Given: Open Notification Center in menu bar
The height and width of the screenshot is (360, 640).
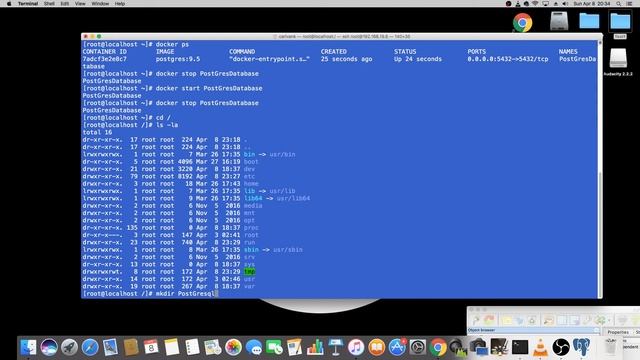Looking at the screenshot, I should pyautogui.click(x=630, y=3).
